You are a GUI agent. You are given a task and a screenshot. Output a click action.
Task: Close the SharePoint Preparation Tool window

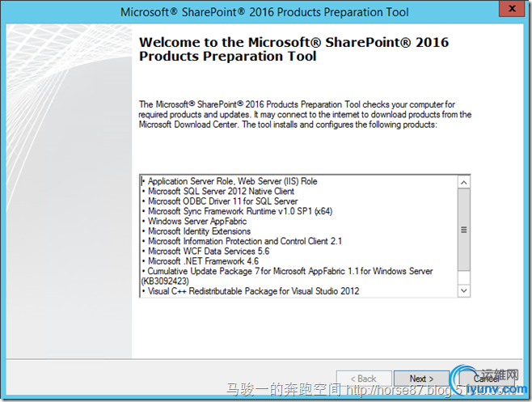coord(512,8)
